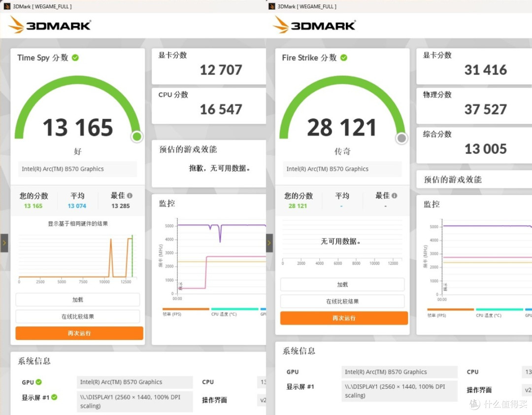Screen dimensions: 532x415
Task: Click the 3DMark logo in Fire Strike window
Action: pyautogui.click(x=314, y=25)
